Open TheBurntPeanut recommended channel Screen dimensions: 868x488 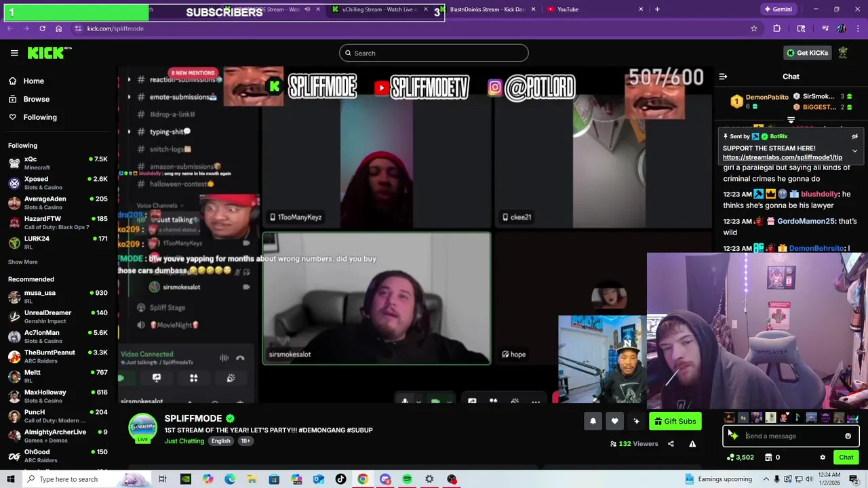pyautogui.click(x=58, y=356)
